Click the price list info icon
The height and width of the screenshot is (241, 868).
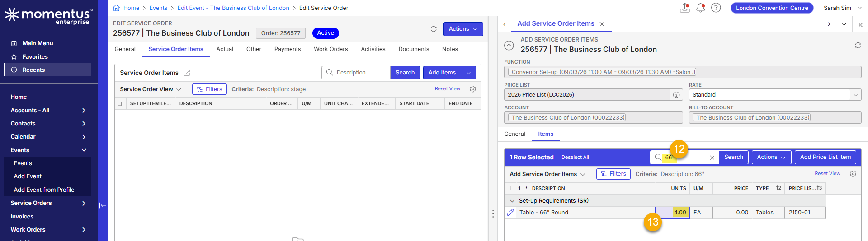pos(676,95)
